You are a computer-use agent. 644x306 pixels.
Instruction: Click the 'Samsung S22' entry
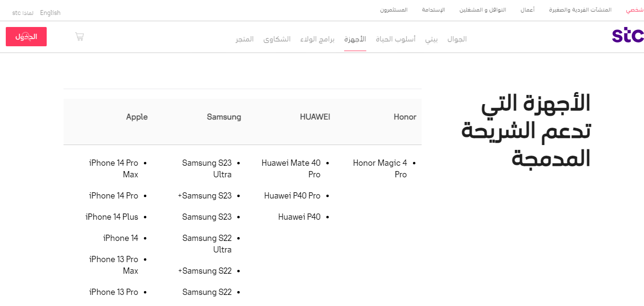(x=207, y=292)
